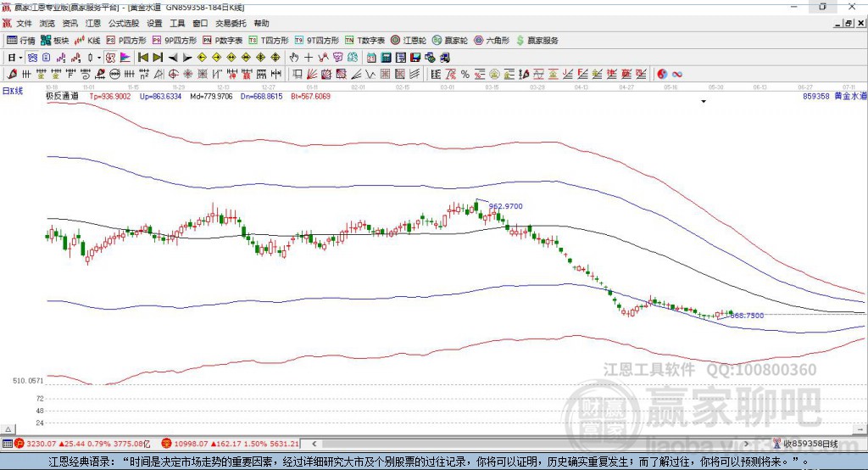Open the 9P四方形 tool
The width and height of the screenshot is (868, 470).
(175, 41)
